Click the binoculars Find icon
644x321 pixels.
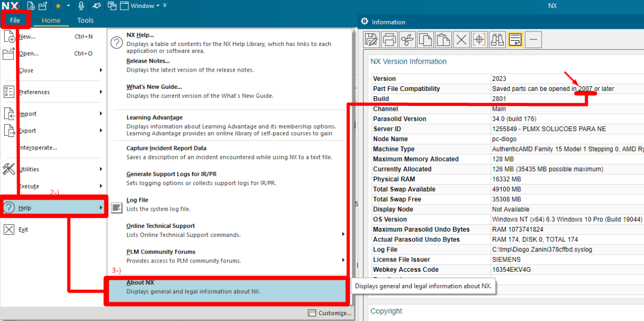pyautogui.click(x=497, y=39)
